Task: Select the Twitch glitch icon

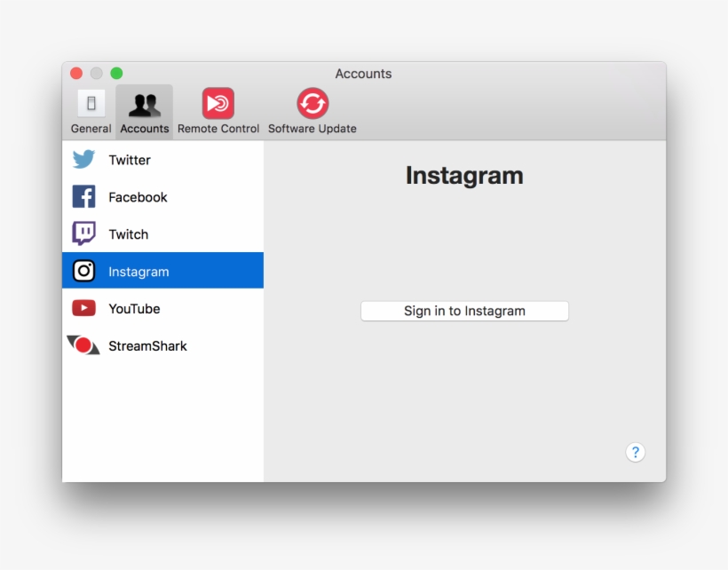Action: pyautogui.click(x=83, y=234)
